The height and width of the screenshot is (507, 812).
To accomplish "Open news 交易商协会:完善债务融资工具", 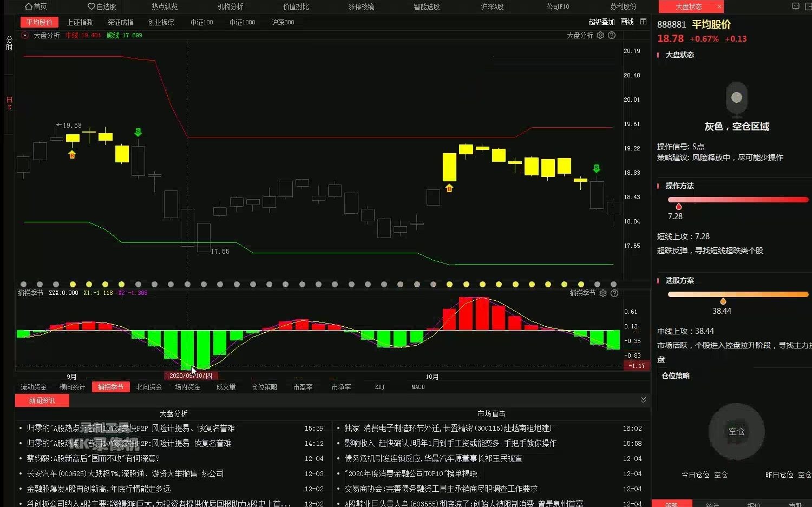I will point(441,489).
